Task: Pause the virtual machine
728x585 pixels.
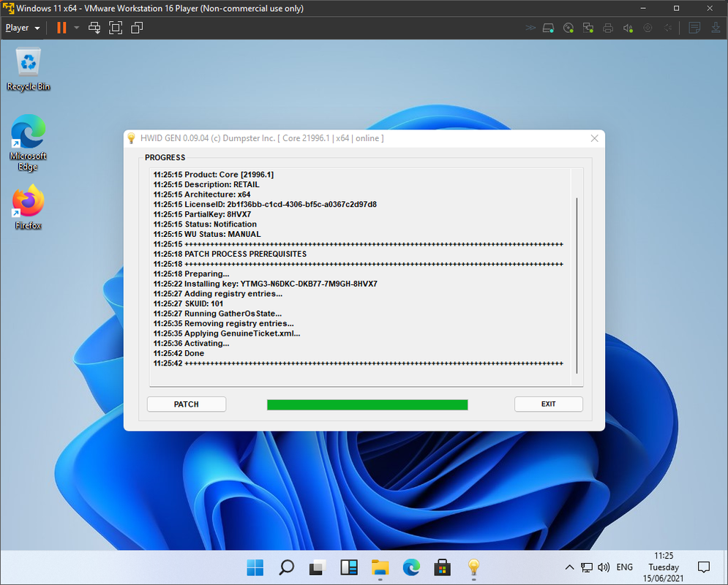Action: [61, 28]
